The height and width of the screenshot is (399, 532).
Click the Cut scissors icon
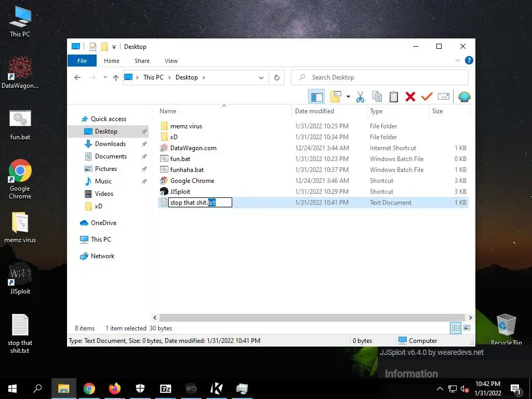[x=360, y=97]
